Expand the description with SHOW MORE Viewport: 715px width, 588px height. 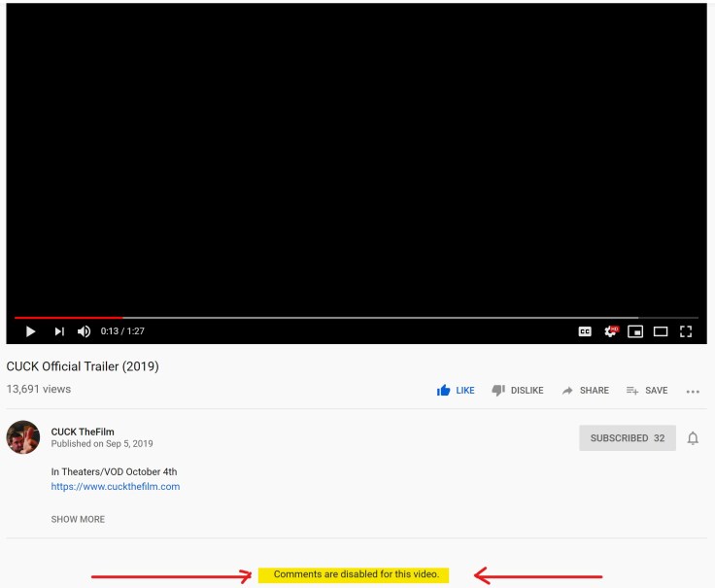(x=78, y=519)
